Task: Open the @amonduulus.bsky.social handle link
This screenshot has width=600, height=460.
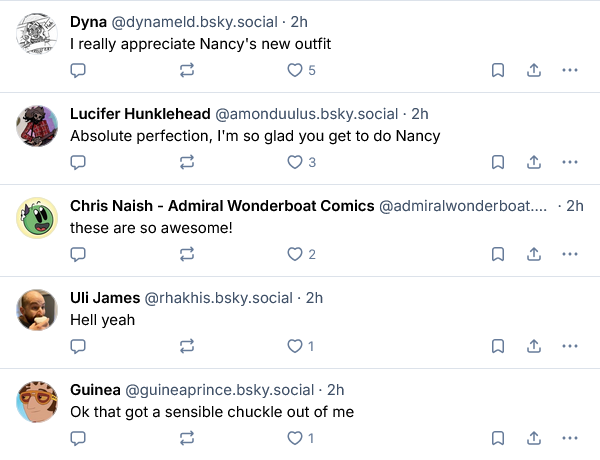Action: pyautogui.click(x=307, y=113)
